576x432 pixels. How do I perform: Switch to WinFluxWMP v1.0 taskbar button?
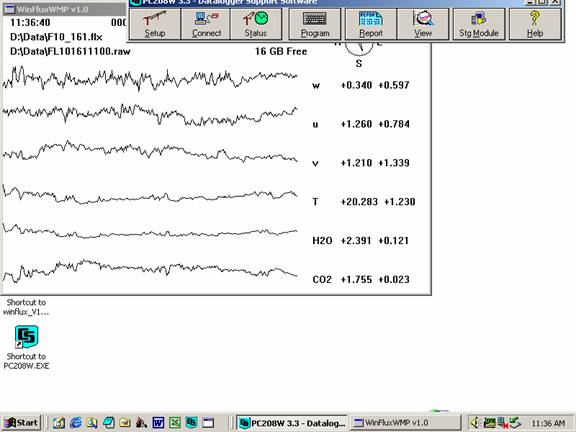[405, 423]
